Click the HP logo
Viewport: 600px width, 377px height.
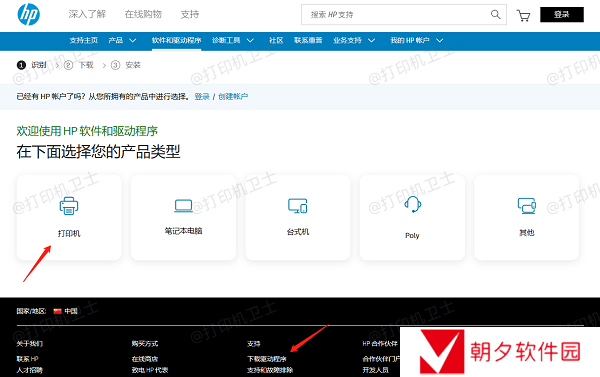point(29,14)
